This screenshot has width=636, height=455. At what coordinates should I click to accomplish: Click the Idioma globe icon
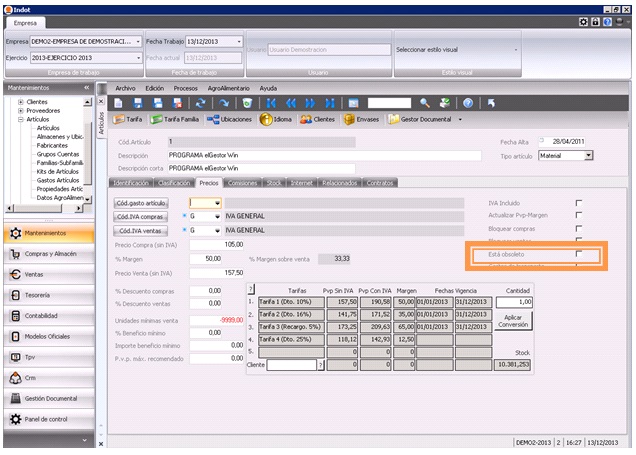pos(267,119)
